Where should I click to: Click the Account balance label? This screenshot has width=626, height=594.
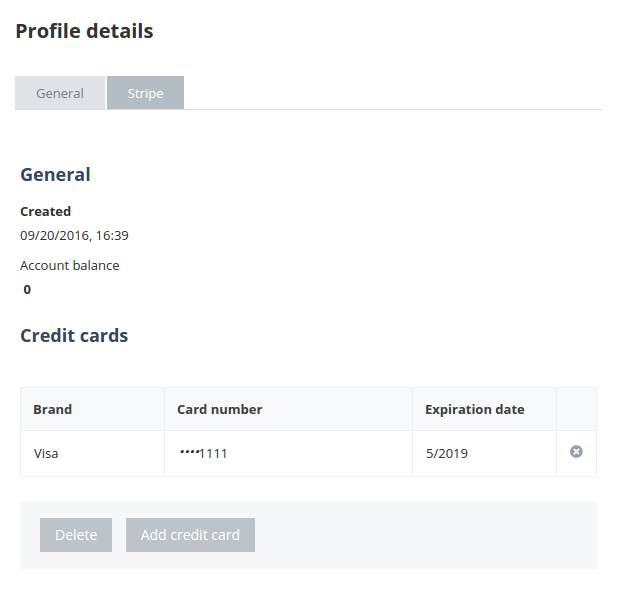tap(70, 265)
